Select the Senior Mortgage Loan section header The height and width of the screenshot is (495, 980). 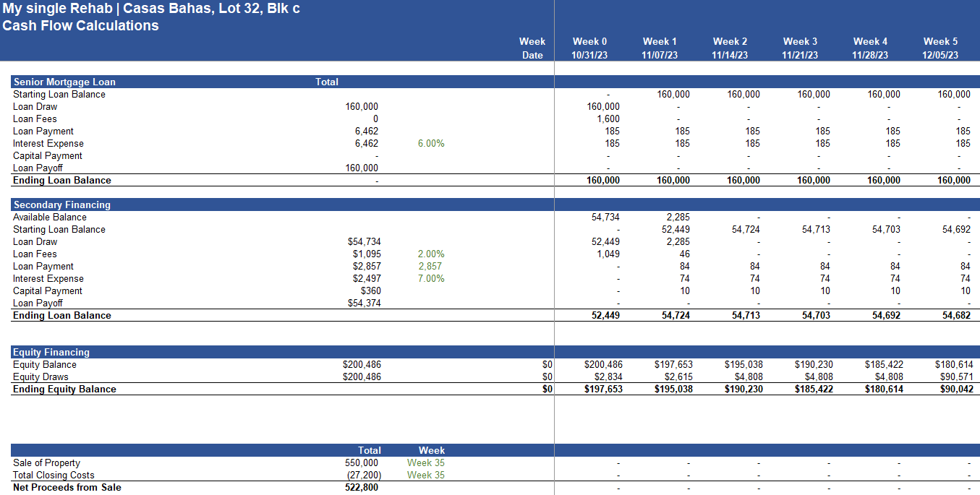tap(64, 82)
